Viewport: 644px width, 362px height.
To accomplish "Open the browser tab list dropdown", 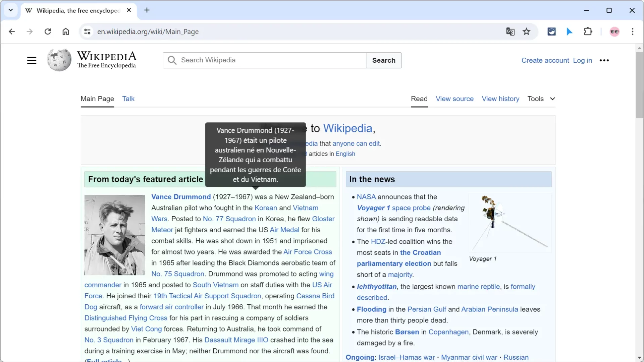I will 11,10.
